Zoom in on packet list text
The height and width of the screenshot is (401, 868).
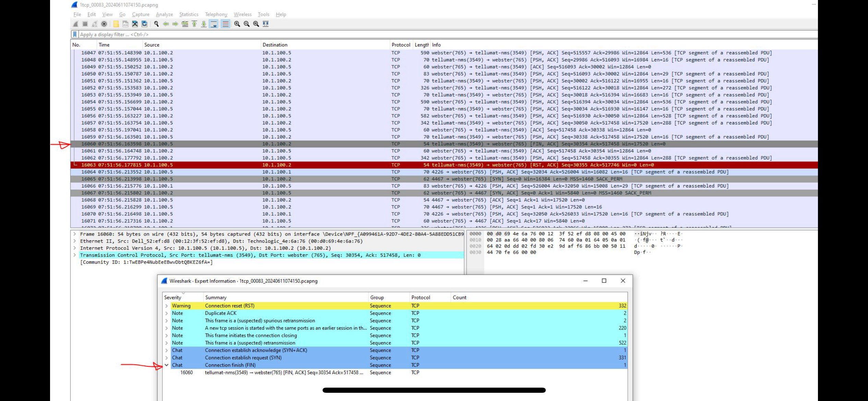click(237, 24)
